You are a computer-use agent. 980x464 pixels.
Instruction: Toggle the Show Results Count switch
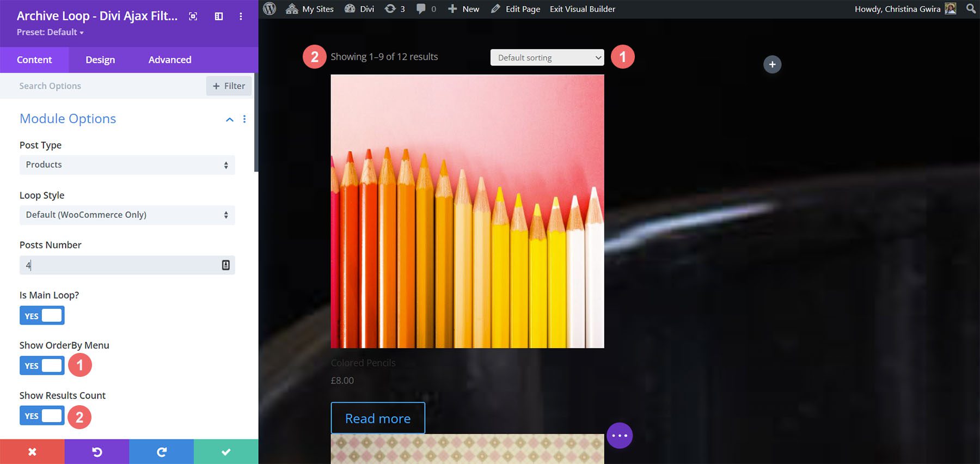coord(42,416)
